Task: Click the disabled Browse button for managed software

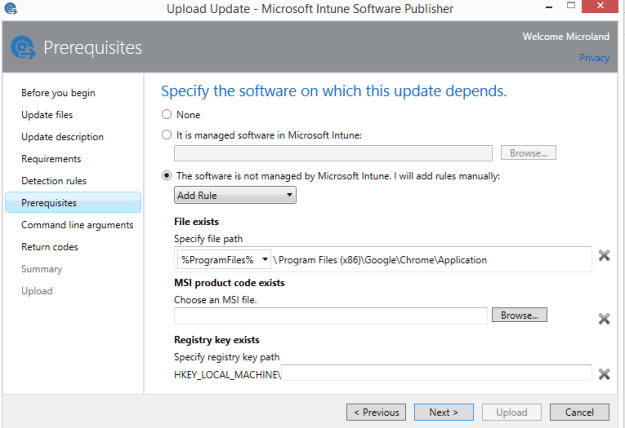Action: (528, 153)
